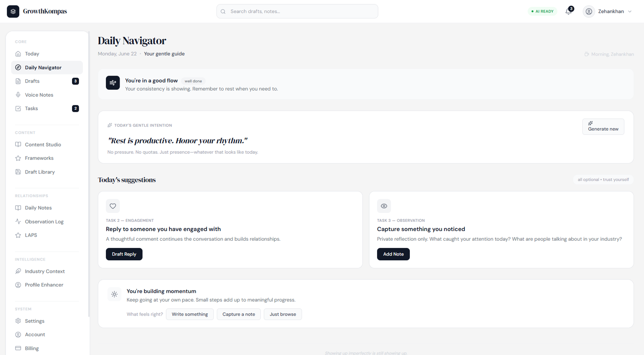Expand the Zehankhan account dropdown chevron
644x355 pixels.
pyautogui.click(x=630, y=11)
